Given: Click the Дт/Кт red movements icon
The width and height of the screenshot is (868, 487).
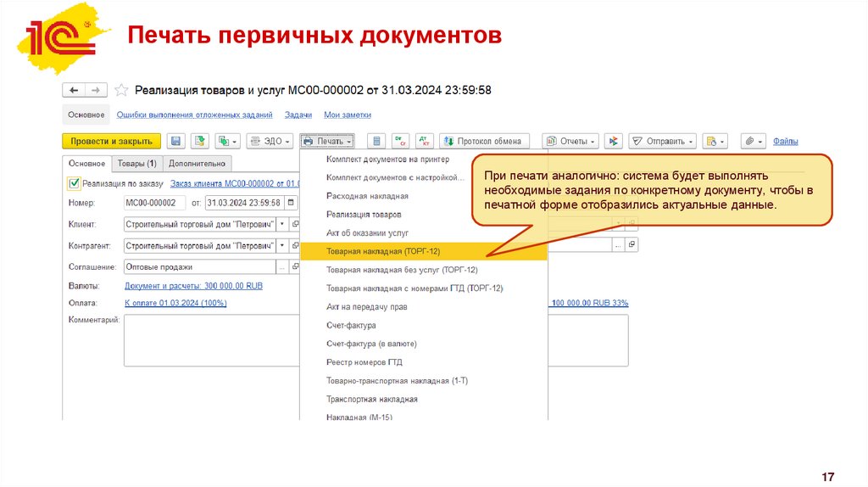Looking at the screenshot, I should (x=425, y=142).
